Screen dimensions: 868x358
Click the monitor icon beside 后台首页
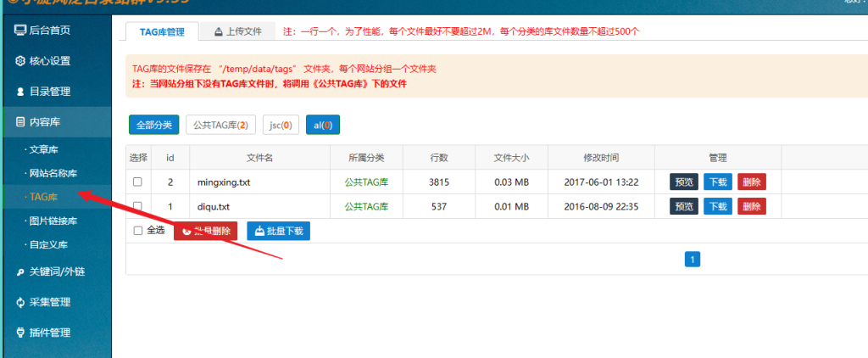tap(20, 31)
